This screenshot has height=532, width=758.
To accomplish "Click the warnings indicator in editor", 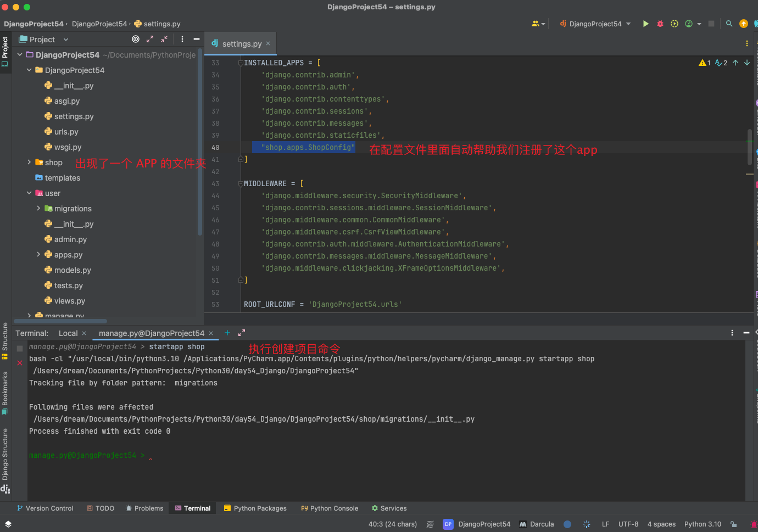I will [705, 63].
